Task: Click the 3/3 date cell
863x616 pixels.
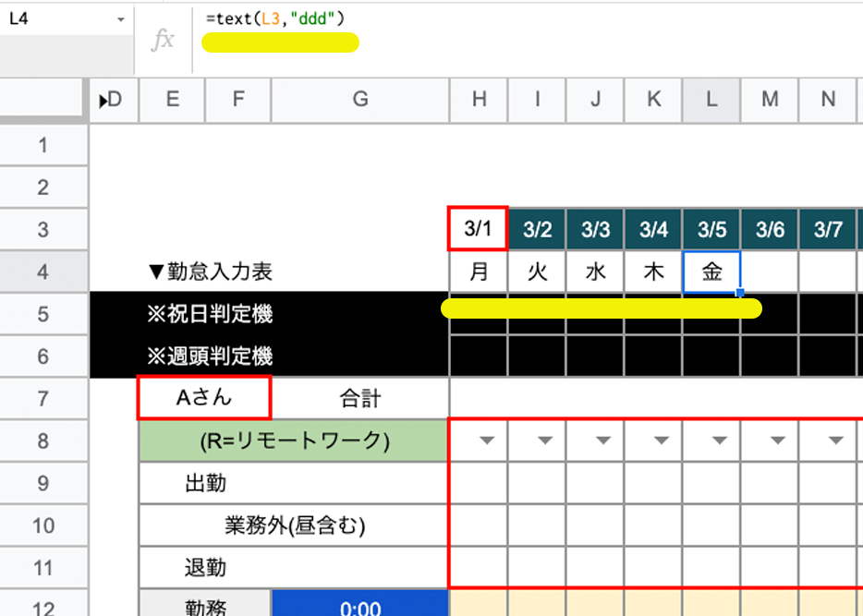Action: pos(596,229)
